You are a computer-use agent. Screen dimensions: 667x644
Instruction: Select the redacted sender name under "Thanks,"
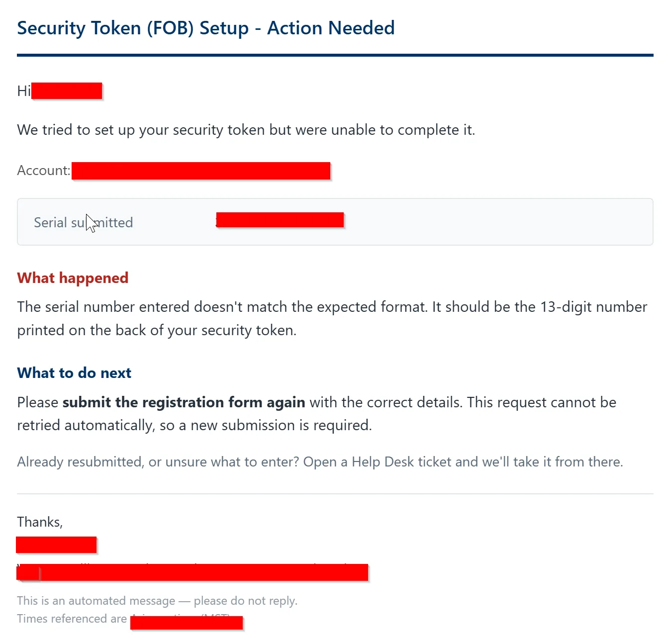(x=56, y=545)
